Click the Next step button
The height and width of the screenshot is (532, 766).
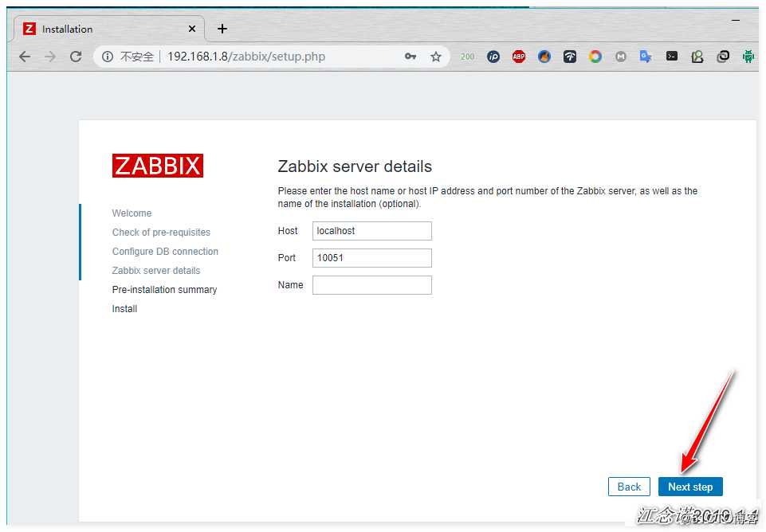(x=690, y=487)
